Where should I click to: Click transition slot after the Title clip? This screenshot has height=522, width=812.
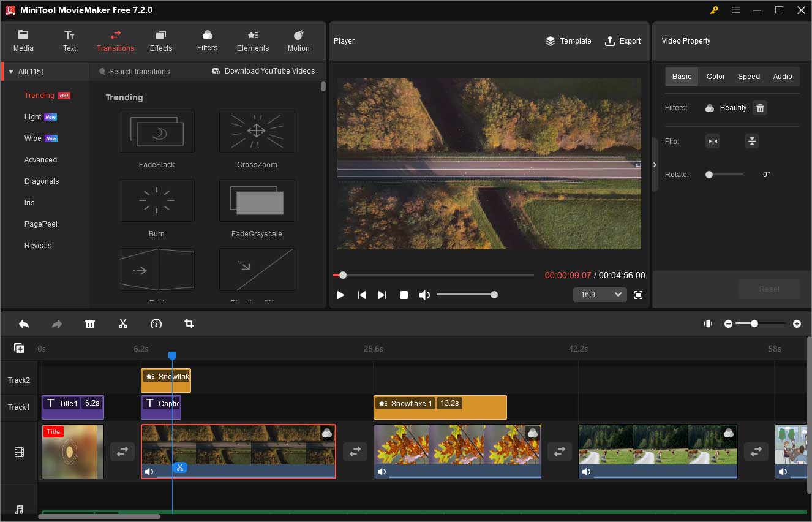122,451
